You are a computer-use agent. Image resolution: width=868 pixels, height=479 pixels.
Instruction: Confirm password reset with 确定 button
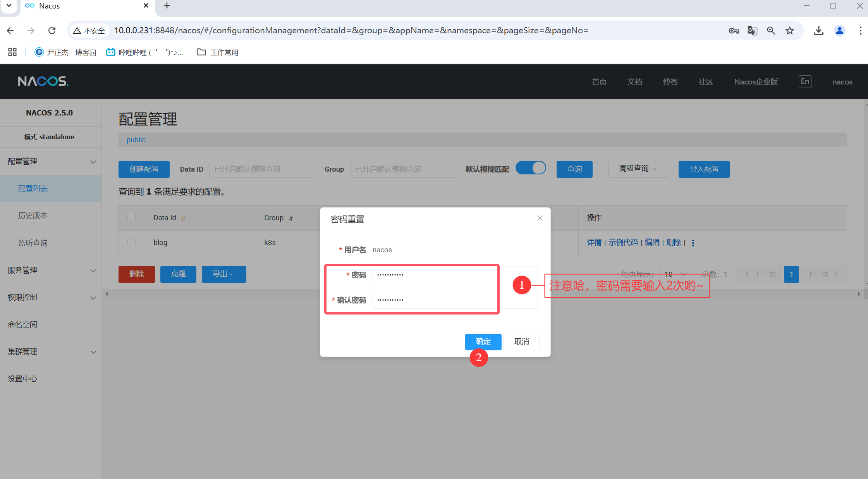pos(483,341)
